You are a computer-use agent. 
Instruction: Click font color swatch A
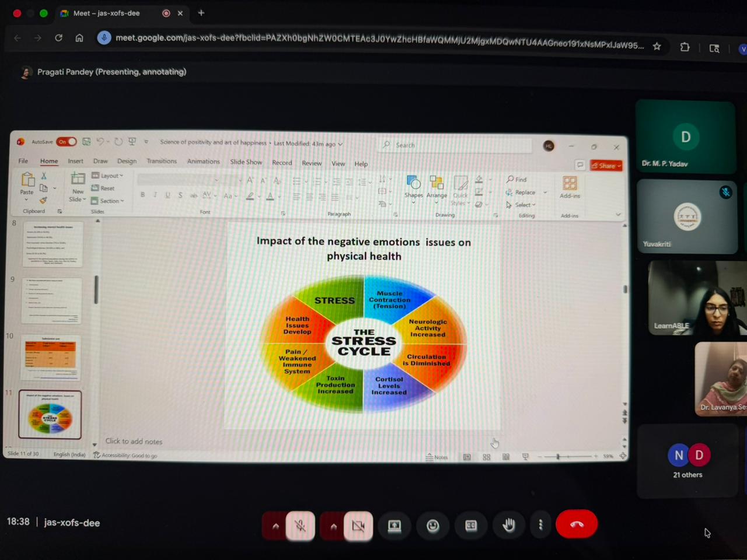click(x=270, y=197)
